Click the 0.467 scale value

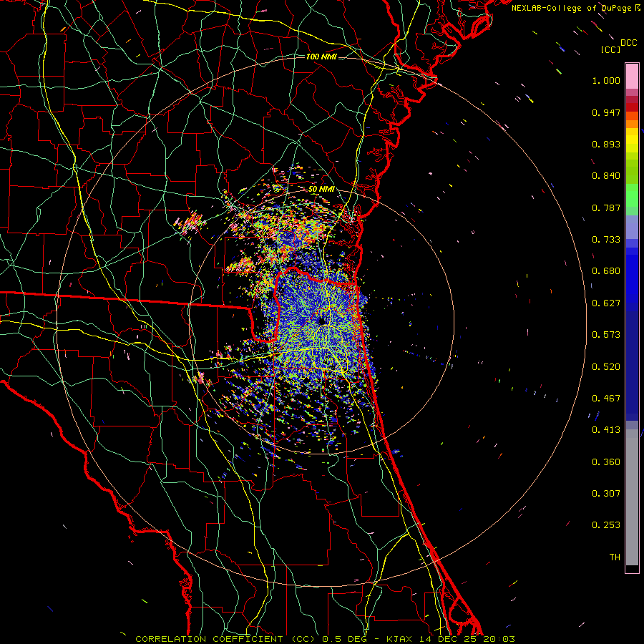coord(606,399)
